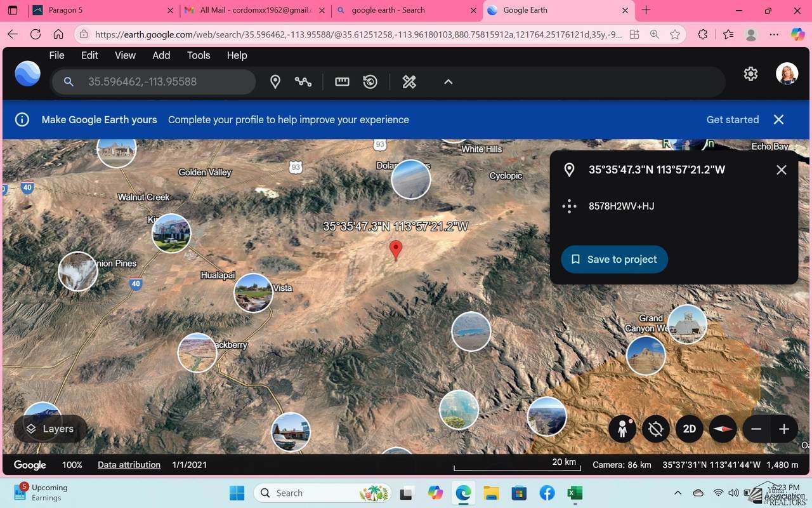Activate the Street View pegman

pyautogui.click(x=622, y=429)
